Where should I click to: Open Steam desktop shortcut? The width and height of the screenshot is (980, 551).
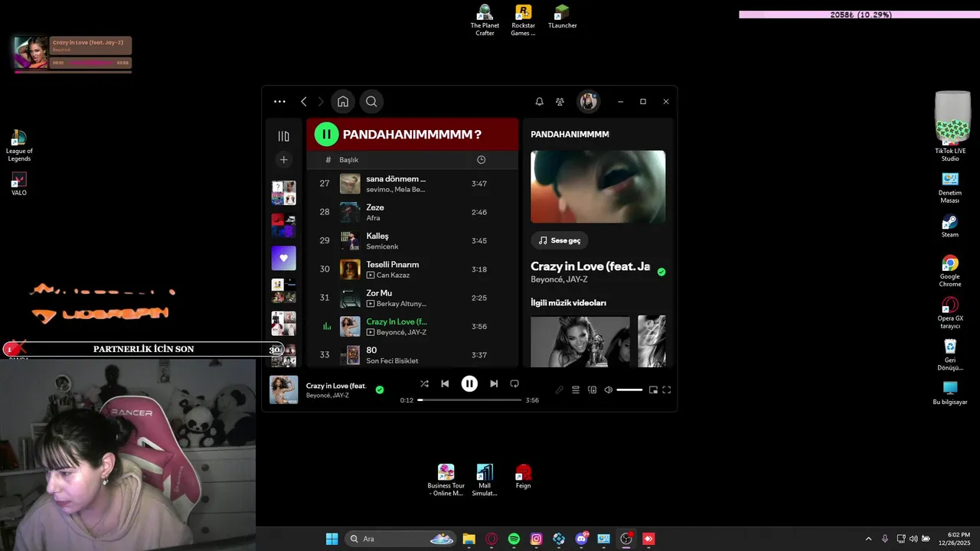(950, 226)
